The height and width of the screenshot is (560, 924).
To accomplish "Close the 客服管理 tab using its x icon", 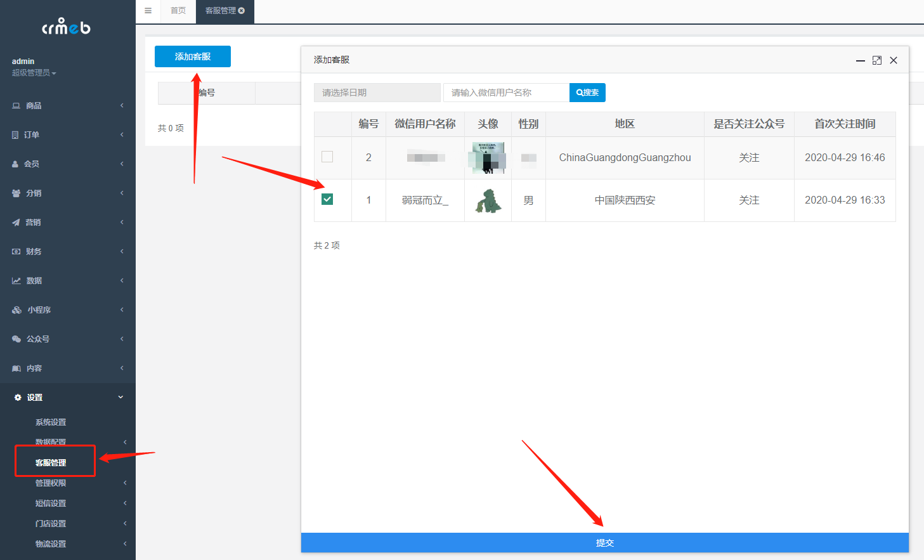I will pyautogui.click(x=242, y=11).
